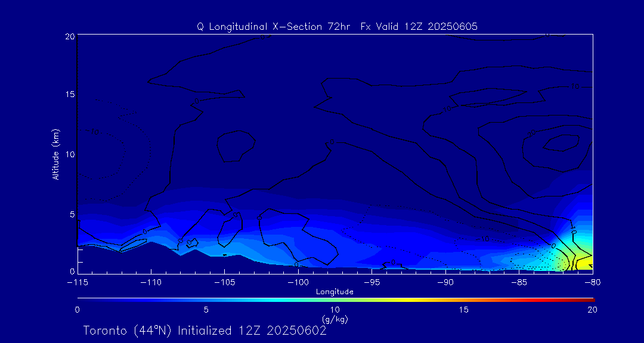Select the "Altitude (km)" y-axis label

click(x=56, y=155)
